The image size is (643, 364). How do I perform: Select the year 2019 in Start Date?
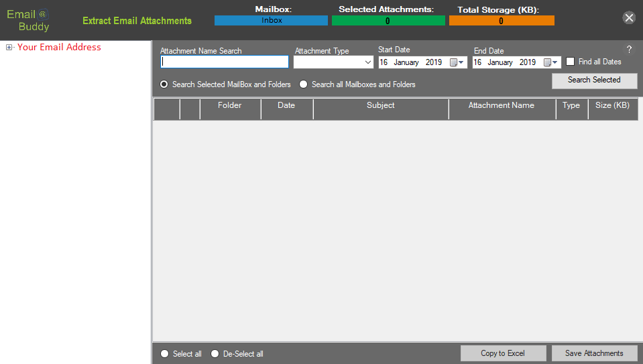(434, 62)
